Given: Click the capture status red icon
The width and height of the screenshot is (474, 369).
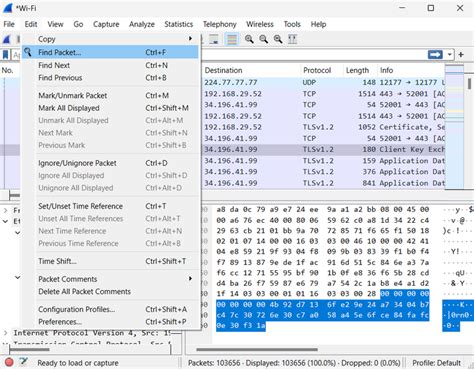Looking at the screenshot, I should [x=9, y=362].
